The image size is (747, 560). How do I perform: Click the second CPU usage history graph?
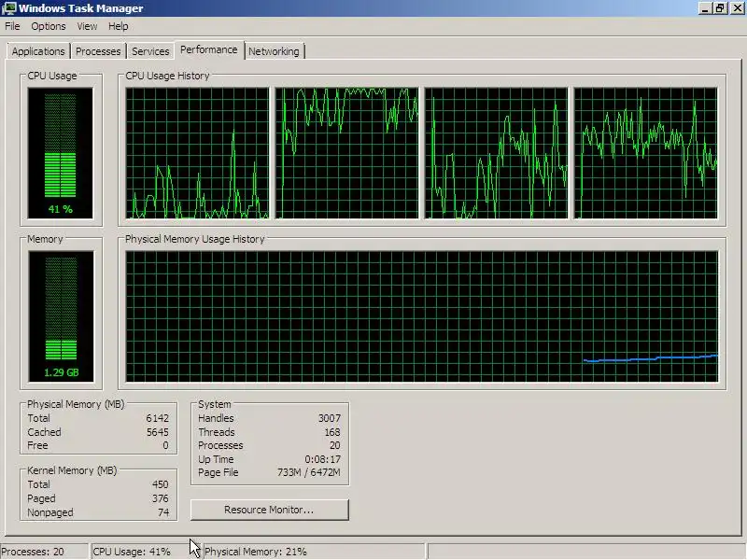(x=346, y=153)
